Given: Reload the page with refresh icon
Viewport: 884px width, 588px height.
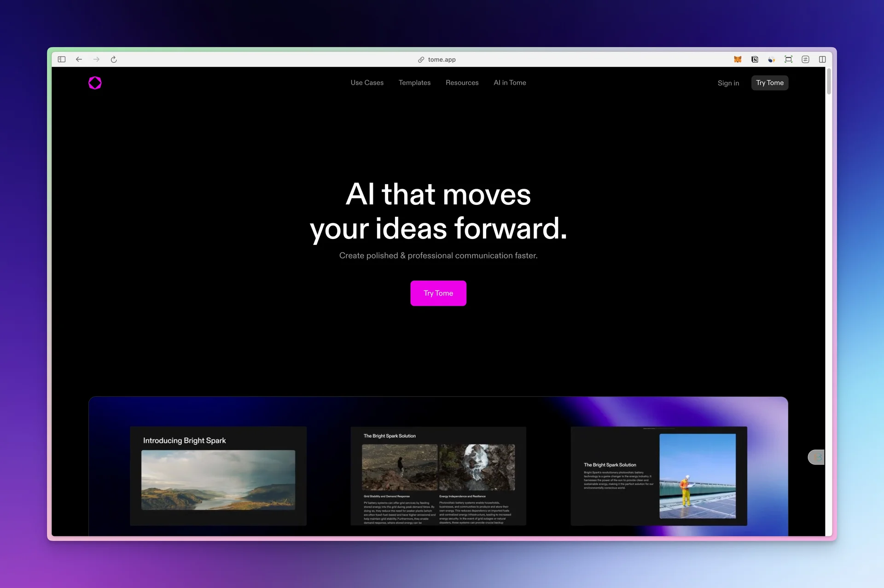Looking at the screenshot, I should (x=114, y=59).
